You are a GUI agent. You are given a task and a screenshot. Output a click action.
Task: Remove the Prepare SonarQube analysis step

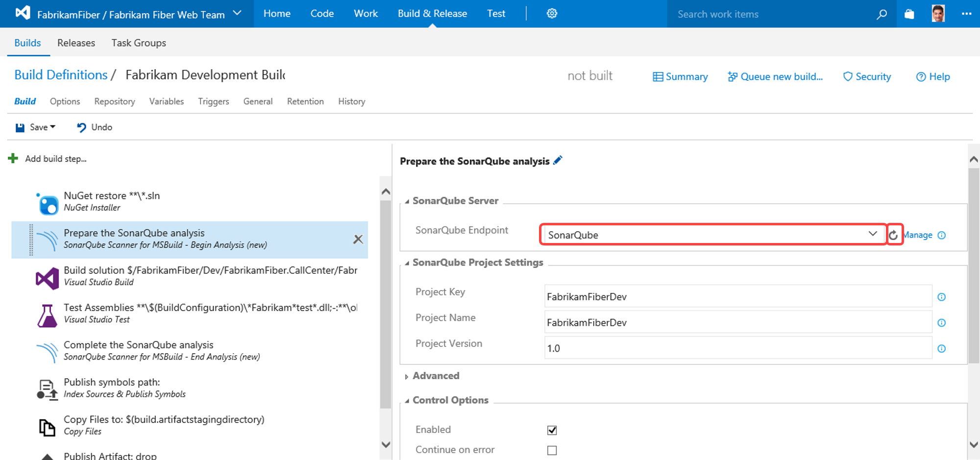pos(358,239)
